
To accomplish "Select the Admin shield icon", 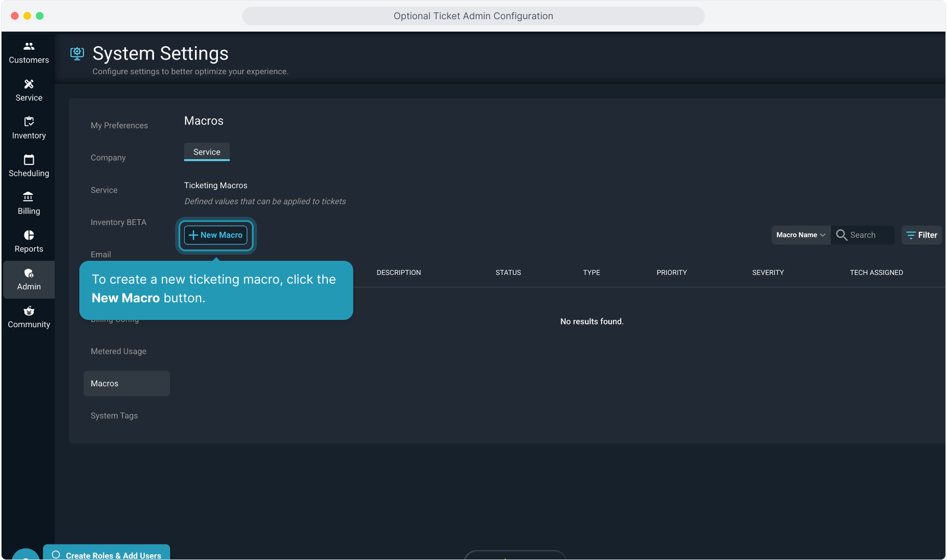I will click(29, 273).
